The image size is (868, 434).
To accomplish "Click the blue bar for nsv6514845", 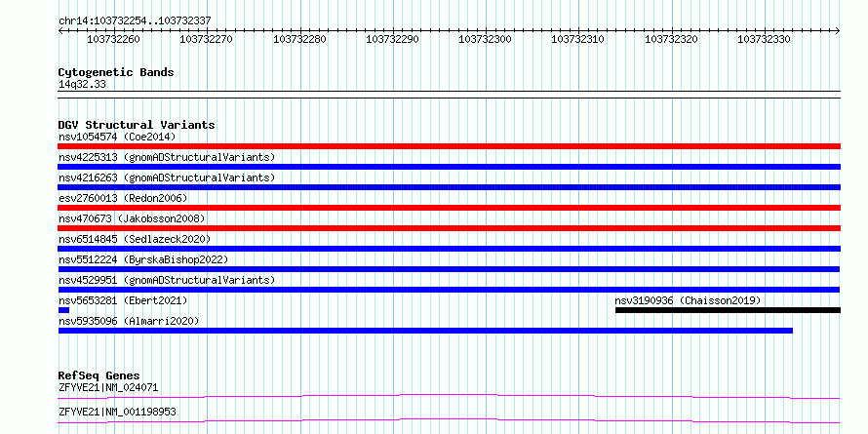I will point(450,249).
